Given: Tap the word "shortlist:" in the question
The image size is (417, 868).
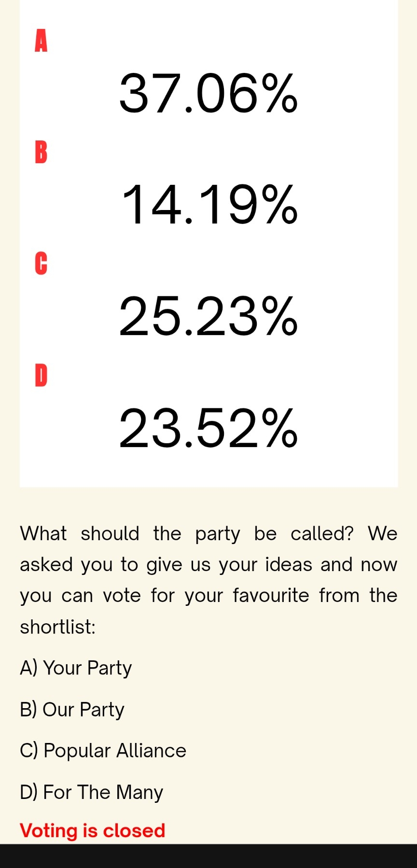Looking at the screenshot, I should click(x=57, y=627).
